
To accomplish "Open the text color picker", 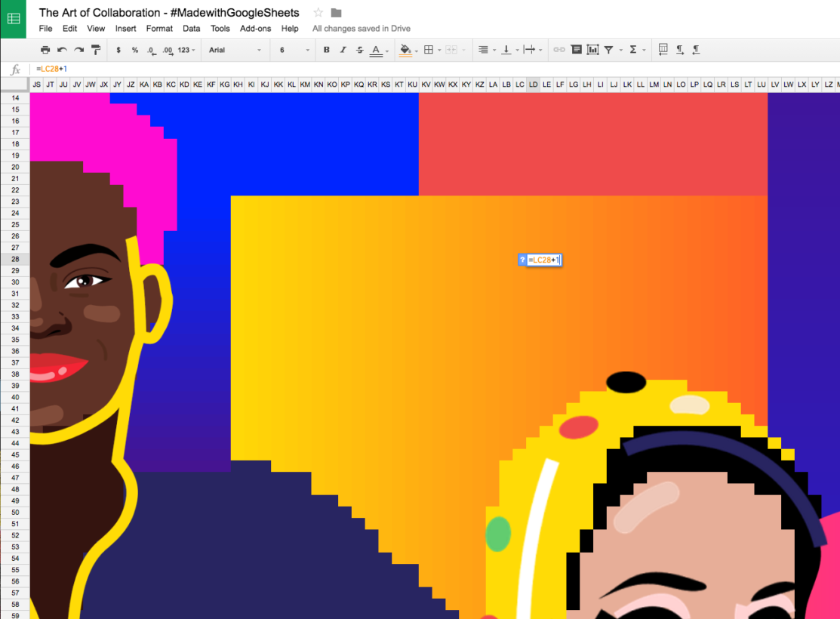I will (x=380, y=50).
